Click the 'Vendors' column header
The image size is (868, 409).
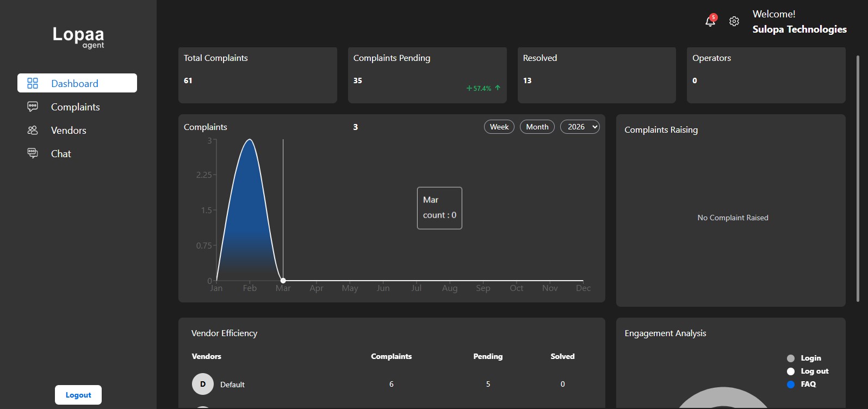pos(207,356)
